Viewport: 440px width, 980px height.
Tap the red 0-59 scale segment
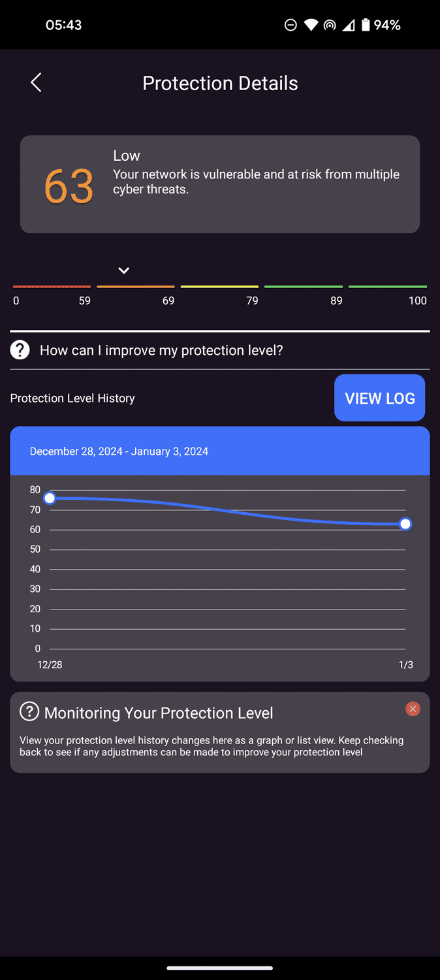coord(52,287)
